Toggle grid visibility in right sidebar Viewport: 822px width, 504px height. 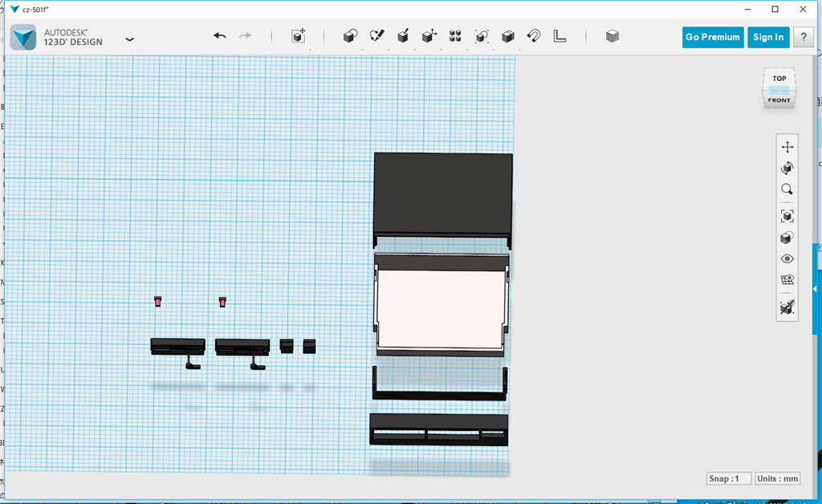click(787, 279)
